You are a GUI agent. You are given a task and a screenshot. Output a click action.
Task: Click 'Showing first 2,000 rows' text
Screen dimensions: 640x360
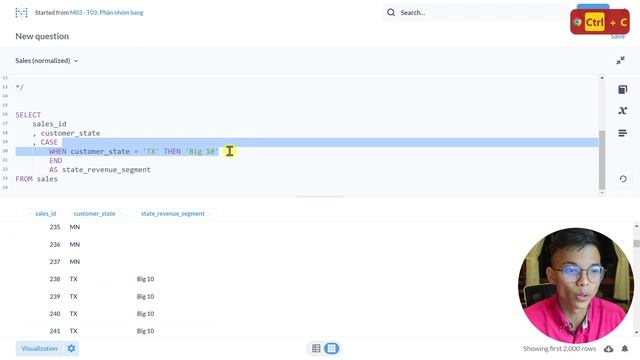pyautogui.click(x=559, y=349)
